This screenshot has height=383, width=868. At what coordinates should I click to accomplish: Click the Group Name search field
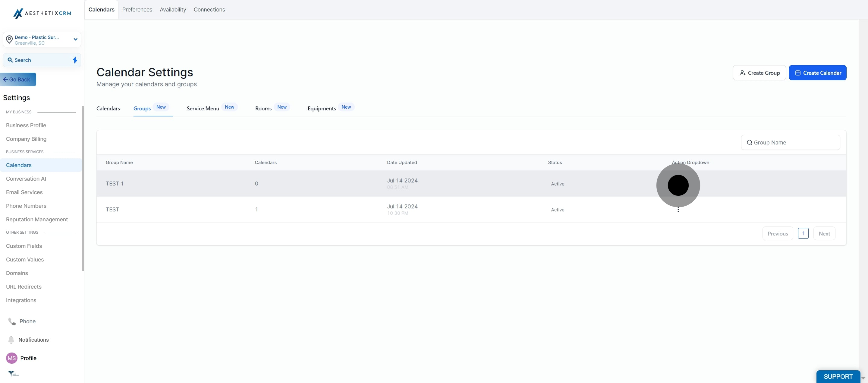click(x=790, y=142)
